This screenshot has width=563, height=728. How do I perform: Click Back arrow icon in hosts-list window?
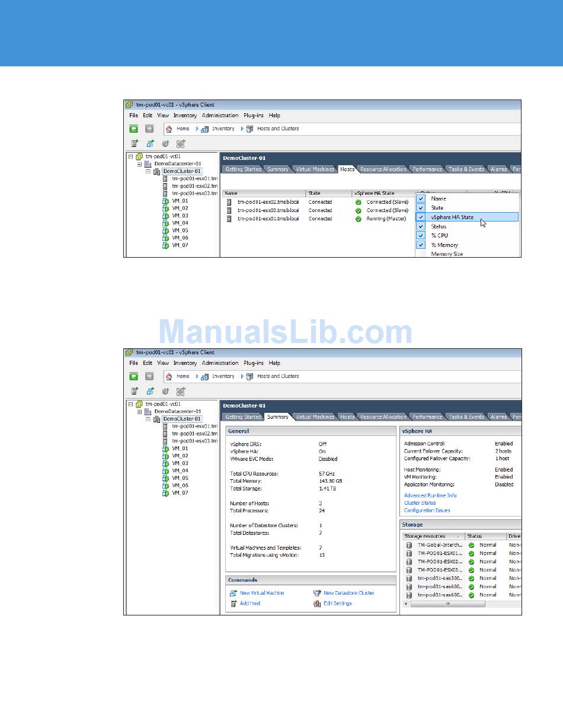click(134, 129)
